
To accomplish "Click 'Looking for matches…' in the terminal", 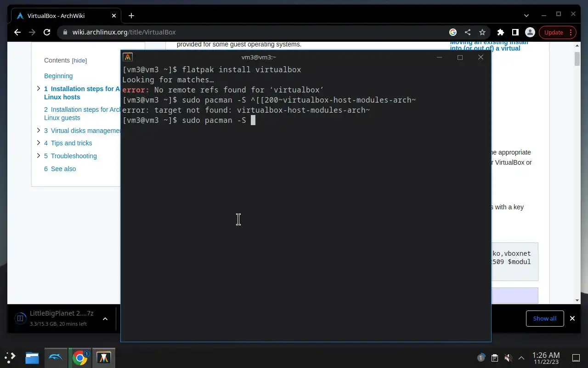I will tap(168, 80).
